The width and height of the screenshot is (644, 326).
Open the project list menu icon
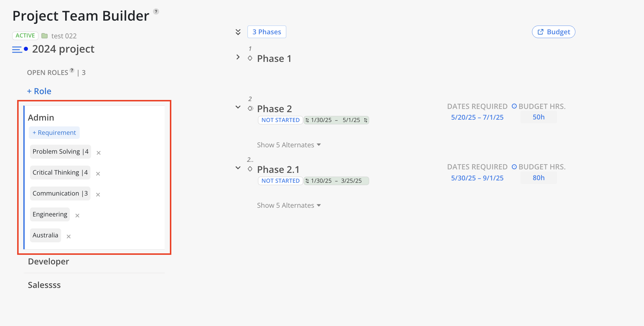(17, 49)
